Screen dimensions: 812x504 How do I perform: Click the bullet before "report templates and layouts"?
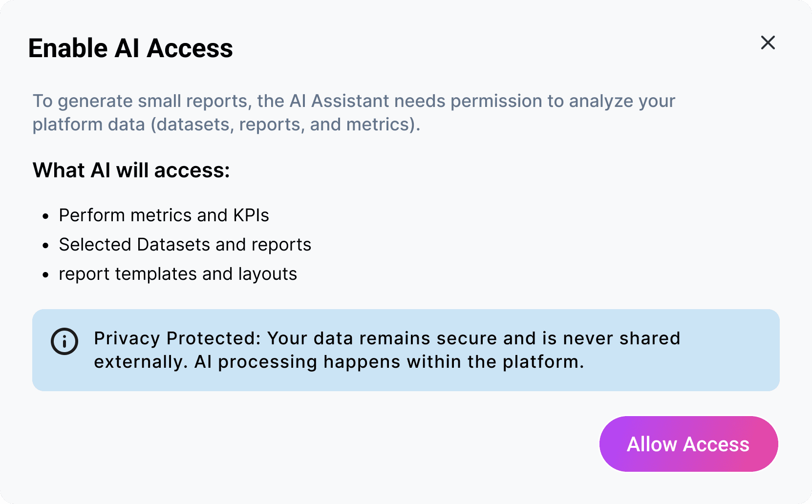click(x=46, y=275)
